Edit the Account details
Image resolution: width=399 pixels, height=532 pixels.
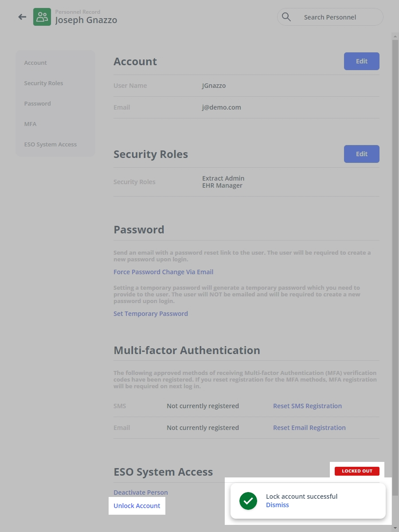(361, 61)
